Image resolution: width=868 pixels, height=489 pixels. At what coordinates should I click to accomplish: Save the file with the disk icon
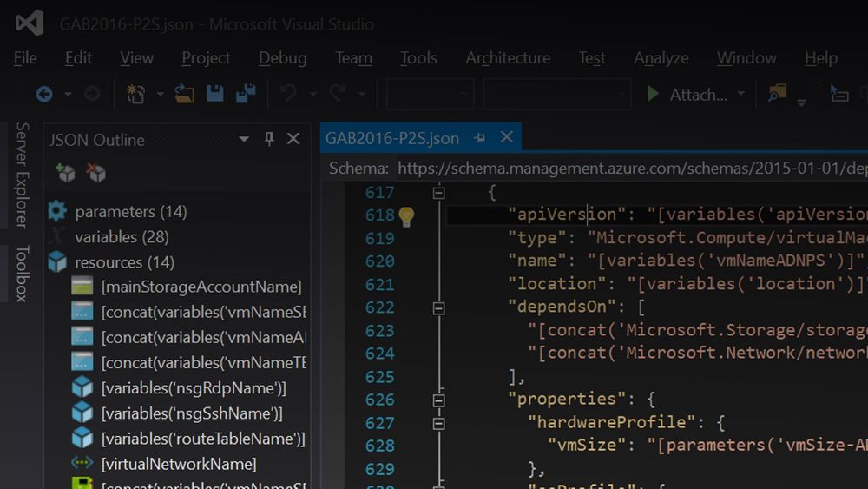click(x=214, y=94)
